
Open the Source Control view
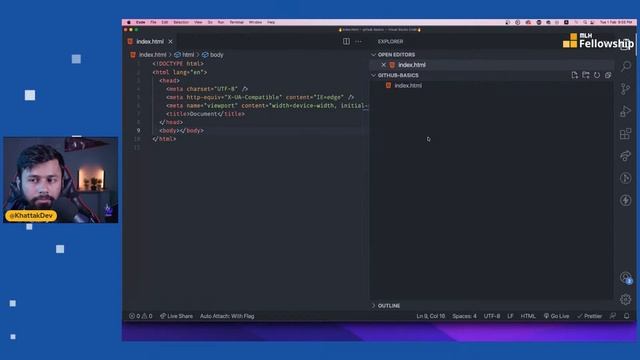[625, 89]
